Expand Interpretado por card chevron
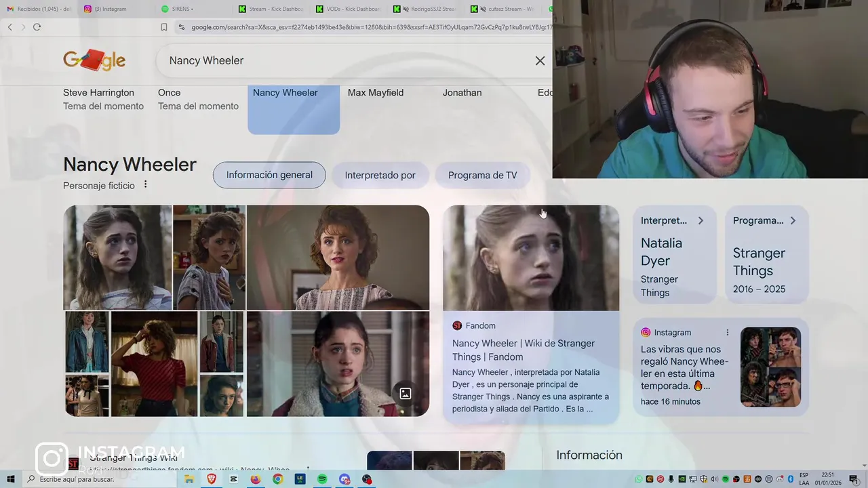Image resolution: width=868 pixels, height=488 pixels. (701, 220)
